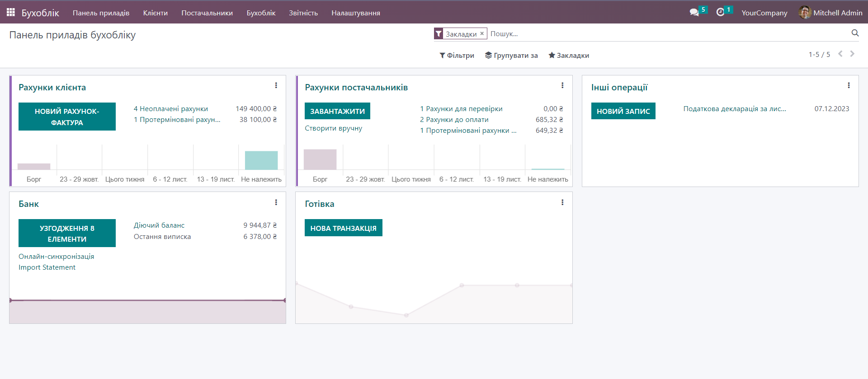Open the apps grid menu icon
The width and height of the screenshot is (868, 379).
(10, 12)
